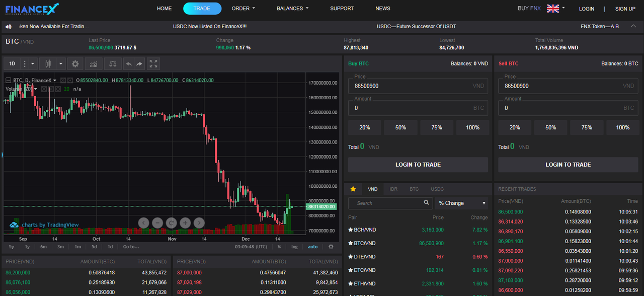Open the chart style dropdown arrow
644x296 pixels.
(x=61, y=64)
